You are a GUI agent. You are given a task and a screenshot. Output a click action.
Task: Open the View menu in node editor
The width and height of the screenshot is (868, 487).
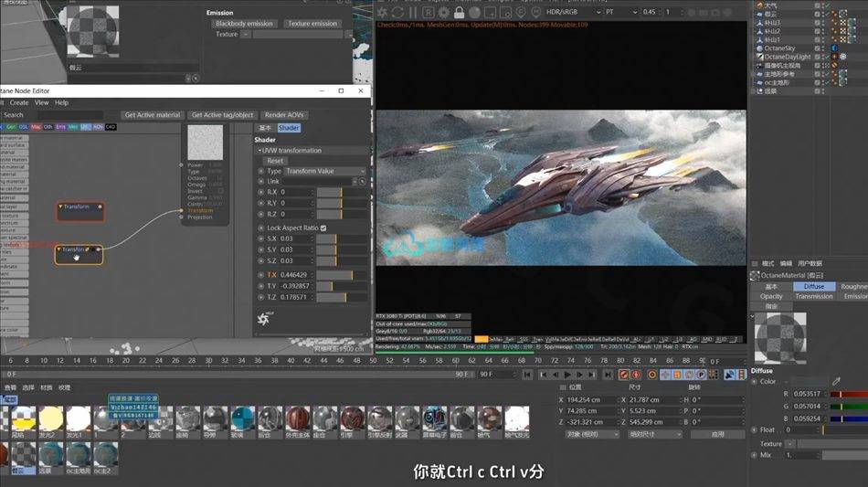pyautogui.click(x=41, y=103)
